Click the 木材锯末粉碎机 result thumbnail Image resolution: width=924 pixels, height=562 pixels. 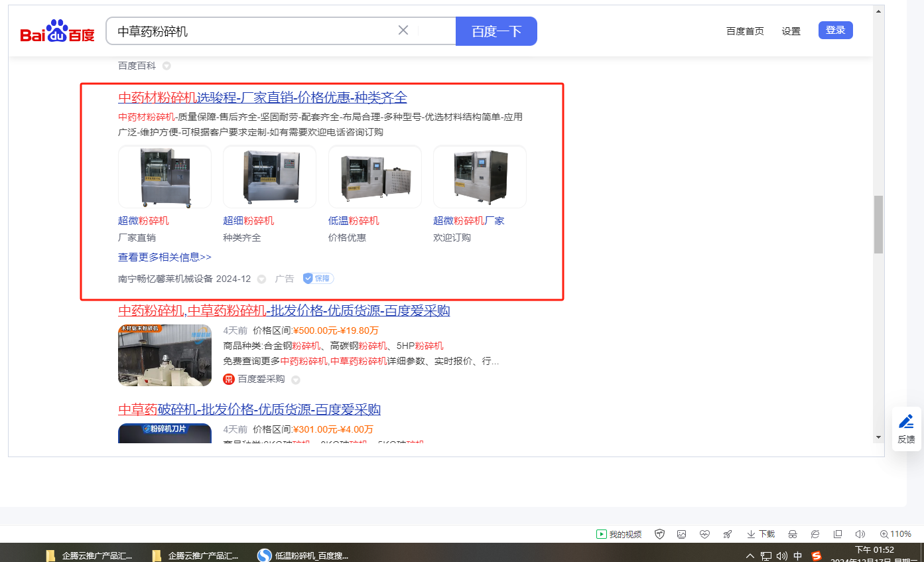coord(165,356)
